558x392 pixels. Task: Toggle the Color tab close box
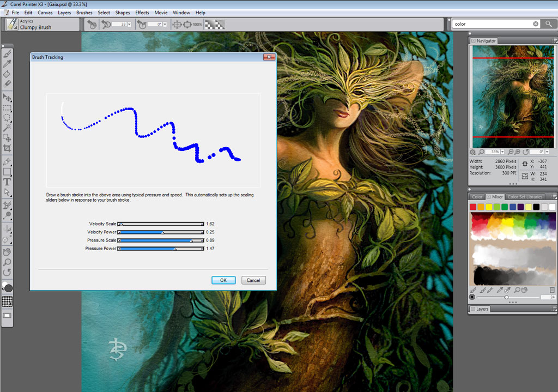472,196
